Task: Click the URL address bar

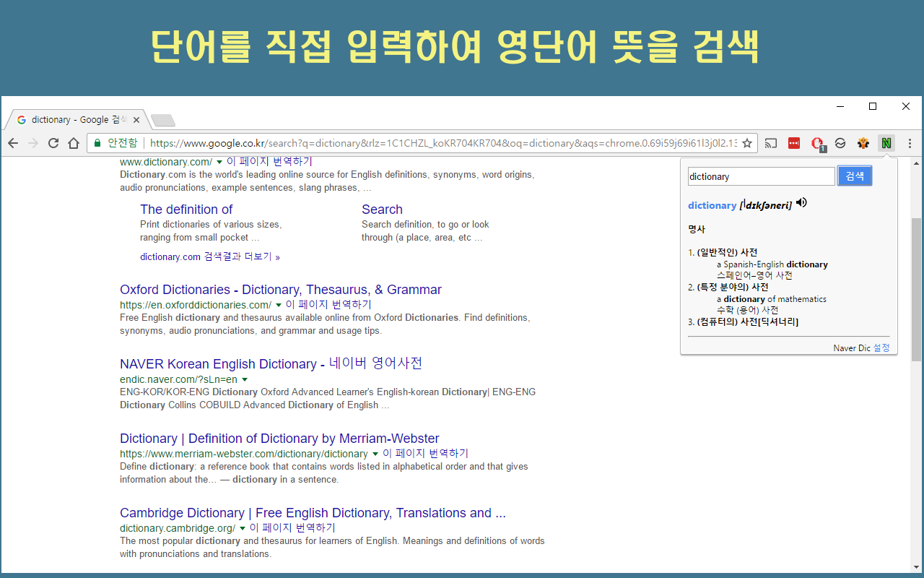Action: point(443,143)
